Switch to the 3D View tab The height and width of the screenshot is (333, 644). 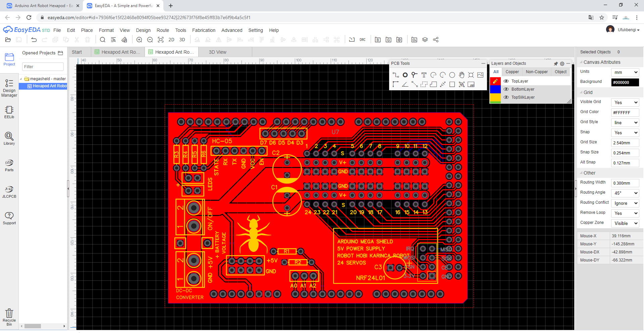(217, 52)
